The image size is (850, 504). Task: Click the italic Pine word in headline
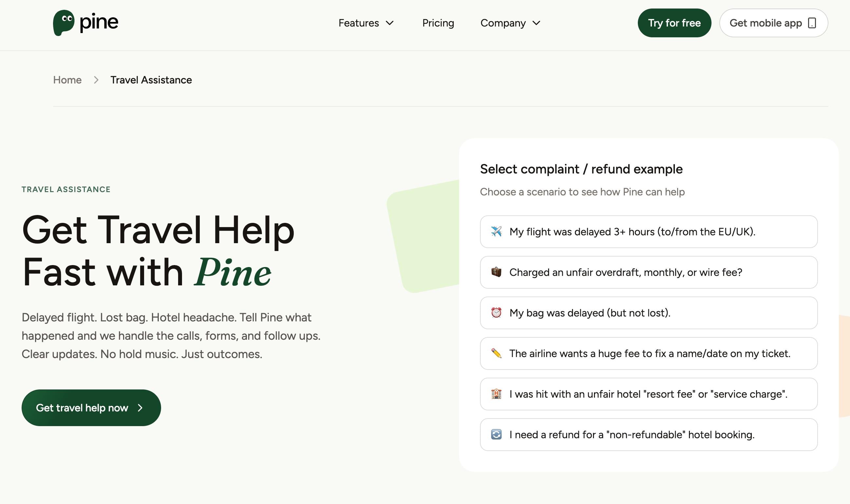tap(233, 272)
